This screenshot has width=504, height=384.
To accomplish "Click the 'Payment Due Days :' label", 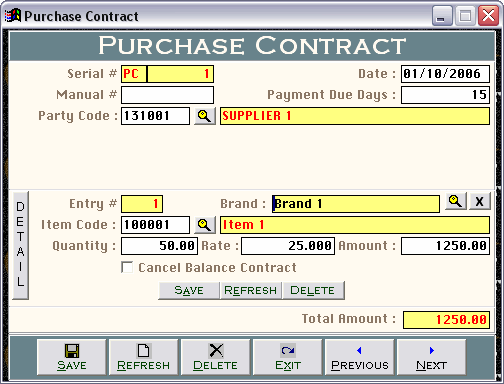I will pyautogui.click(x=332, y=95).
